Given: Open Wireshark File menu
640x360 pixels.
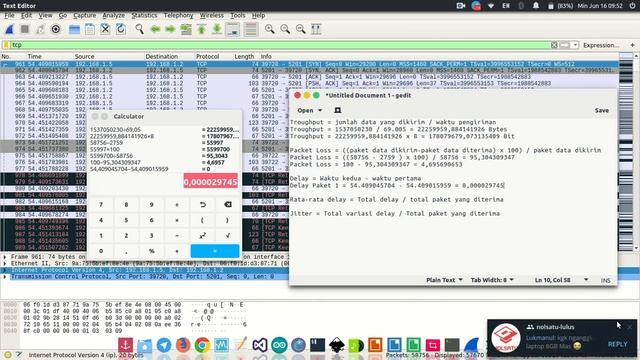Looking at the screenshot, I should (9, 15).
